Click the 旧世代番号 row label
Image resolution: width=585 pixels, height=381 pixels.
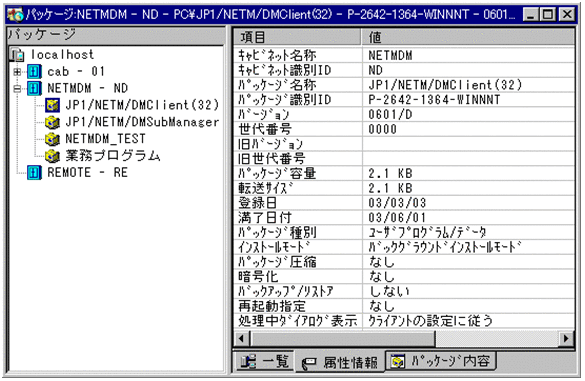pos(272,159)
